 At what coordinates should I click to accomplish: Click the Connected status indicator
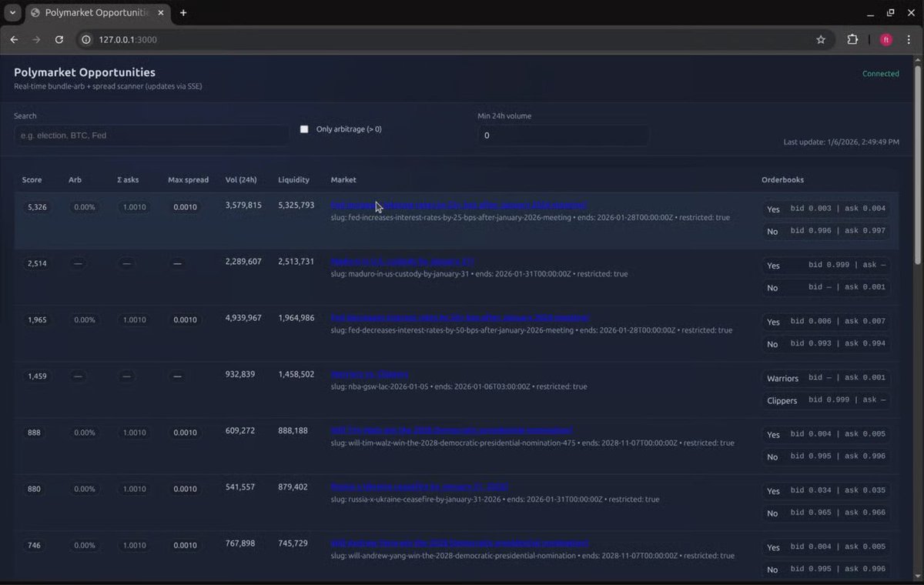[880, 74]
